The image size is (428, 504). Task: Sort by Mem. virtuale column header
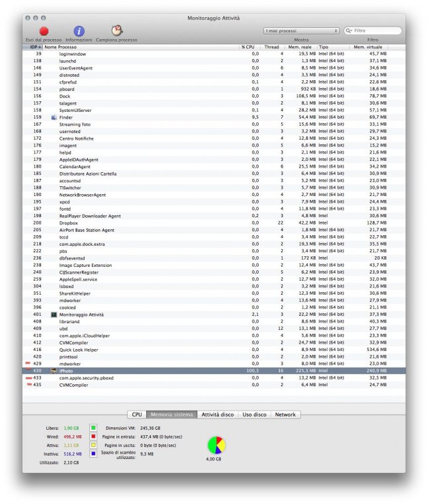[368, 47]
